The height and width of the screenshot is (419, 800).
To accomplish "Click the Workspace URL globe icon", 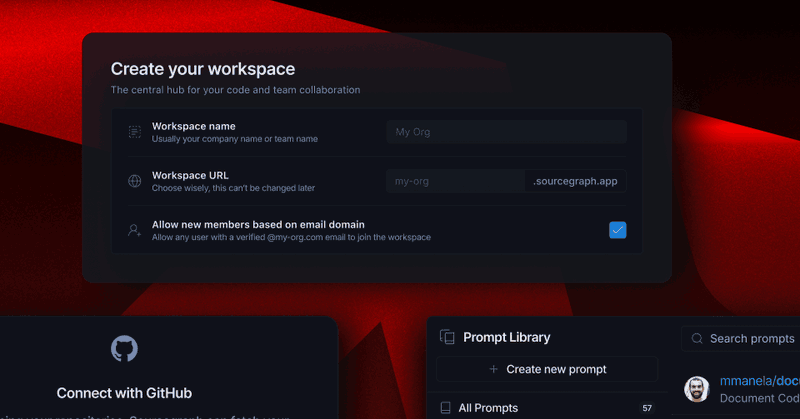I will (135, 181).
